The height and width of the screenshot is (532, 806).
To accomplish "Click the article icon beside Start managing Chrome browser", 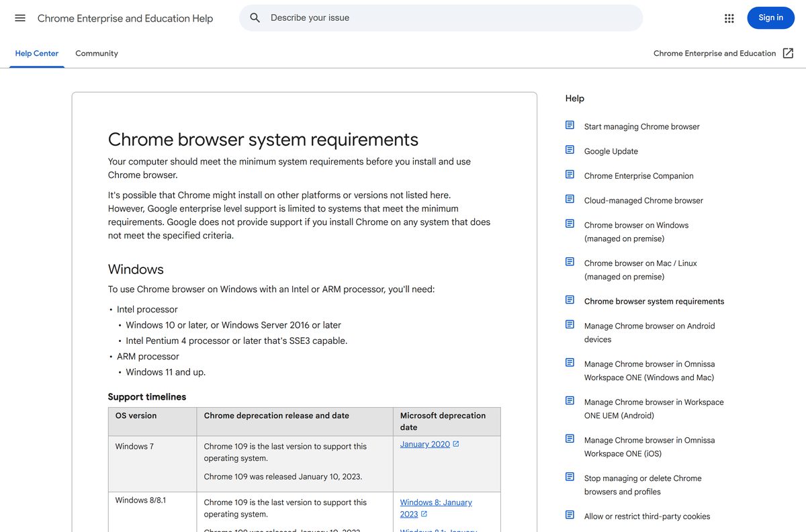I will click(570, 125).
